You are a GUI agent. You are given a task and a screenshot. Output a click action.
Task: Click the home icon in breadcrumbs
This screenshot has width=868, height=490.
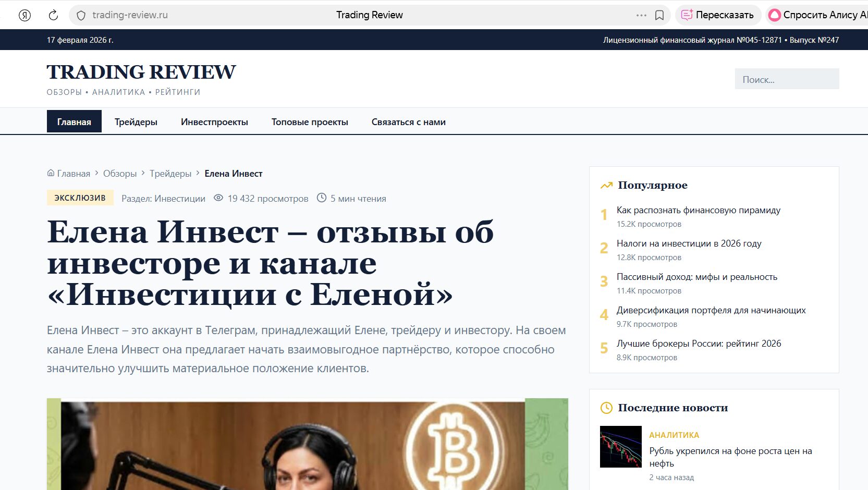click(x=51, y=173)
